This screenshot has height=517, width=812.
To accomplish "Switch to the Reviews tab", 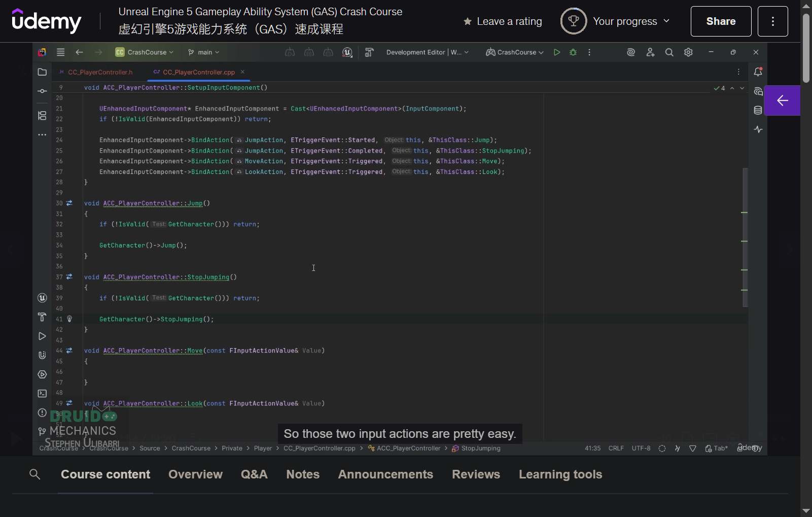I will [476, 474].
